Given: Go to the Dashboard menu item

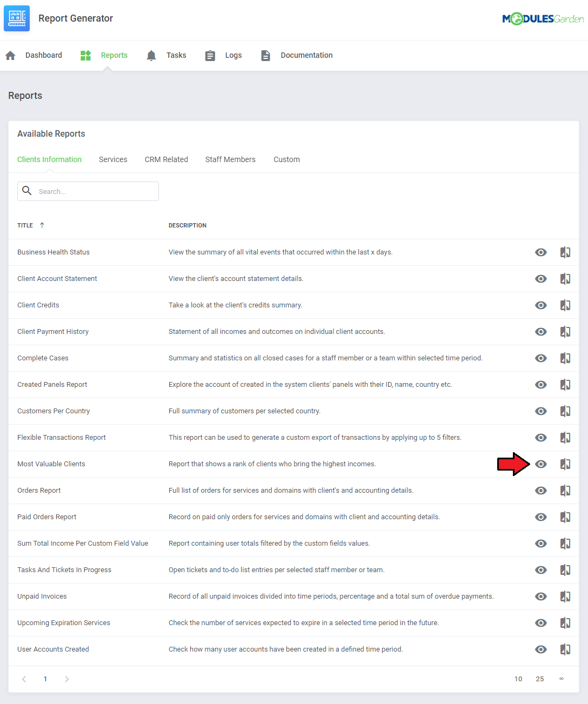Looking at the screenshot, I should (34, 55).
